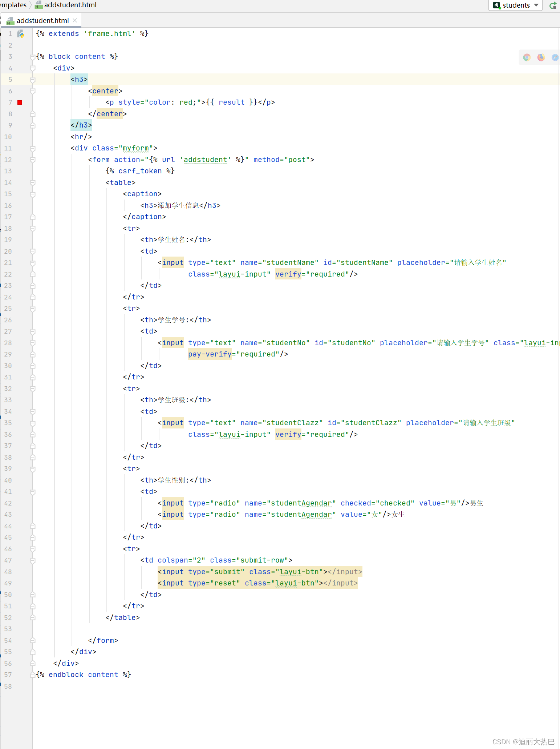
Task: Click the verify attribute on line 36
Action: 288,435
